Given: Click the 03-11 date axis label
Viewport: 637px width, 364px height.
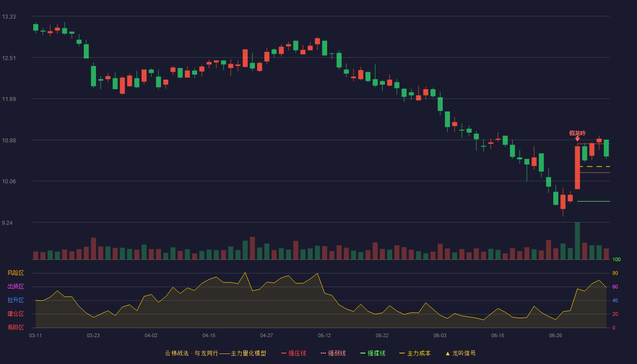Looking at the screenshot, I should click(35, 335).
